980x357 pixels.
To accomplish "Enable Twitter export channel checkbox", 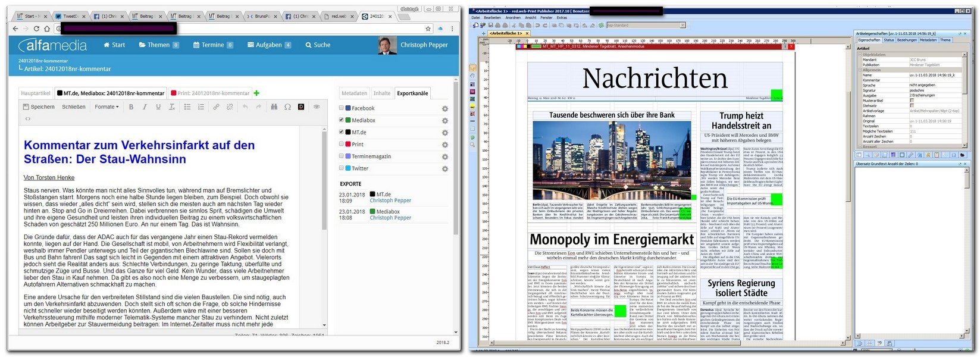I will pyautogui.click(x=342, y=168).
